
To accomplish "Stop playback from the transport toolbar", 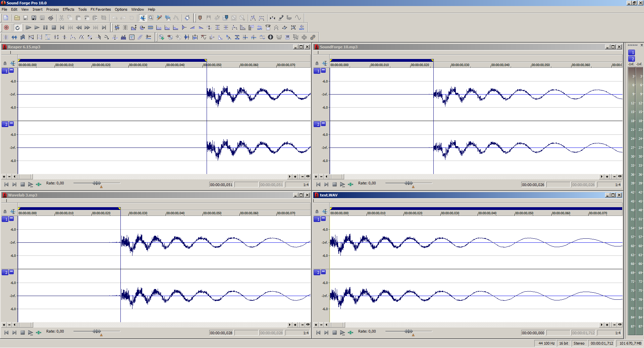I will (x=54, y=27).
